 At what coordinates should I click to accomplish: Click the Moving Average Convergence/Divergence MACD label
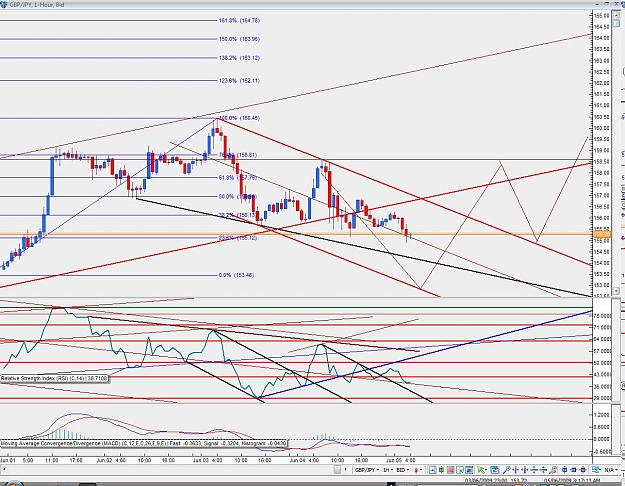143,443
